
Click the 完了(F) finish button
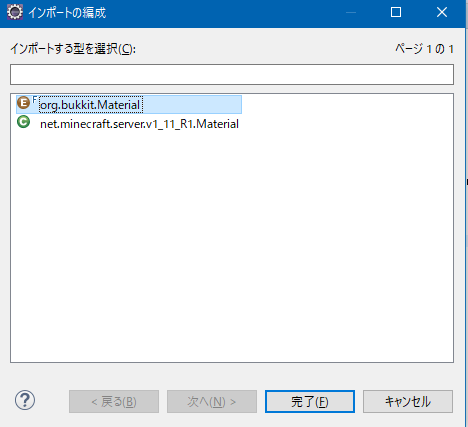click(x=310, y=401)
